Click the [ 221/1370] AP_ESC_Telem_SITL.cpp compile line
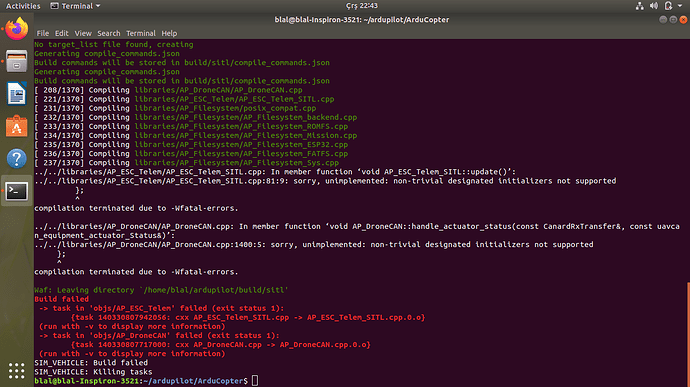The width and height of the screenshot is (690, 387). [184, 99]
